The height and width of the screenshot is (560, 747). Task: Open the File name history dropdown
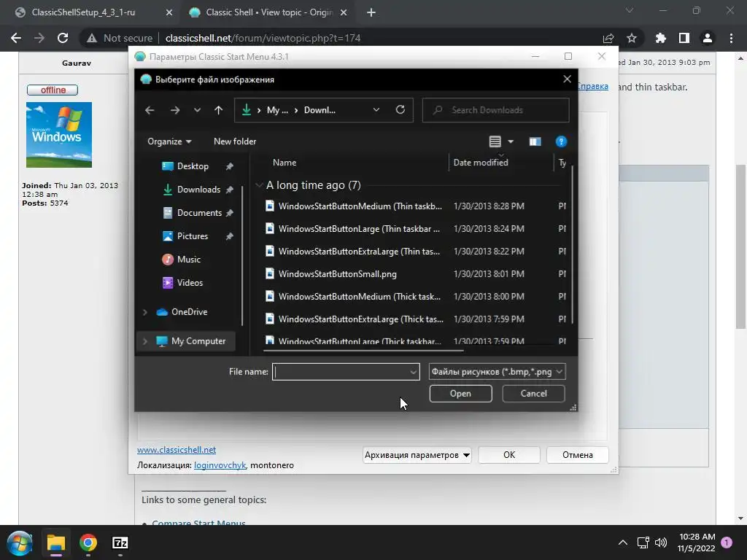tap(413, 372)
